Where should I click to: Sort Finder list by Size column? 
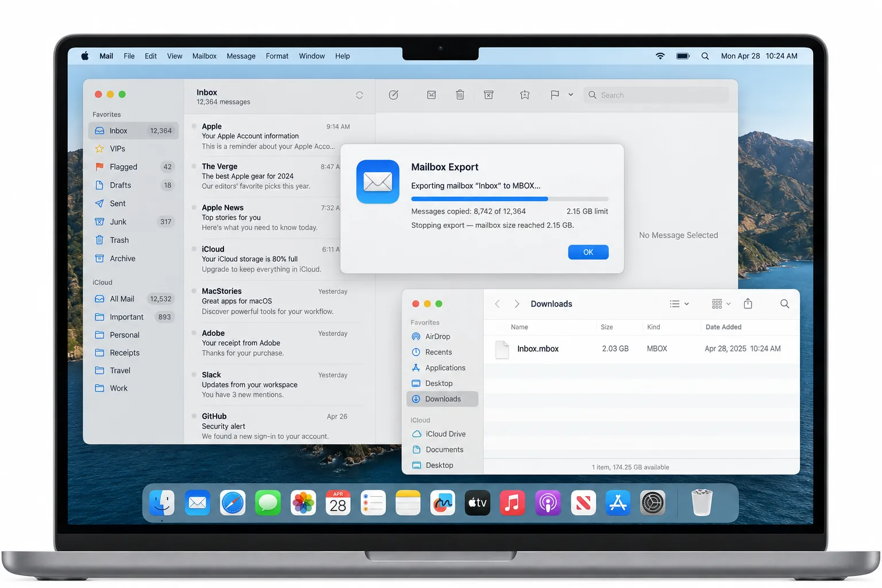click(x=607, y=327)
